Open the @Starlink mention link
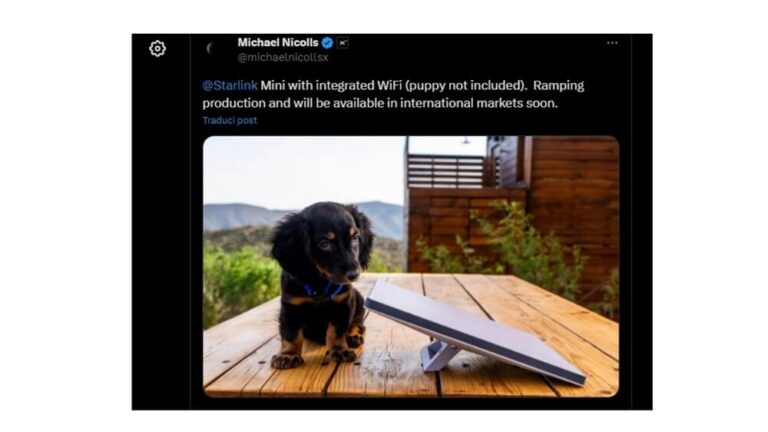 pyautogui.click(x=230, y=86)
